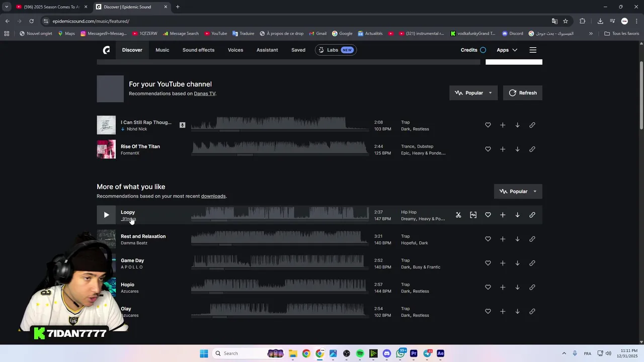Like the Olay track

tap(488, 312)
